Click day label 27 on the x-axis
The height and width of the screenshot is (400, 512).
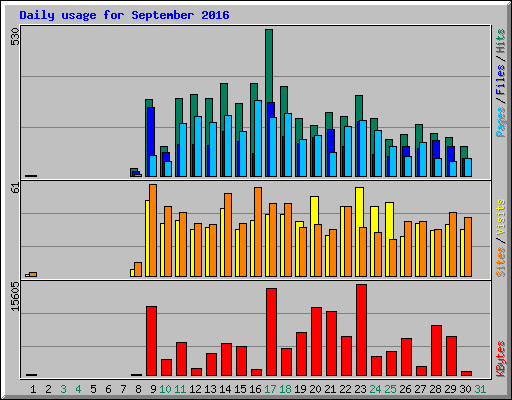(x=420, y=389)
